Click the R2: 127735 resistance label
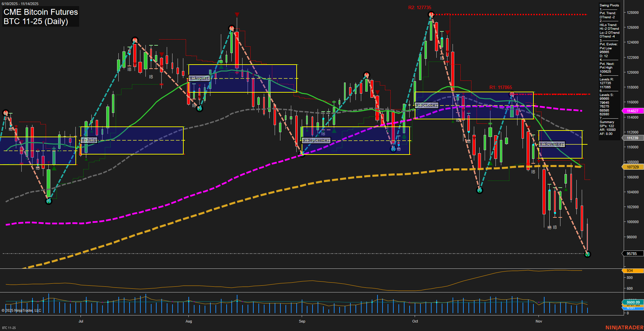The height and width of the screenshot is (331, 644). coord(419,8)
